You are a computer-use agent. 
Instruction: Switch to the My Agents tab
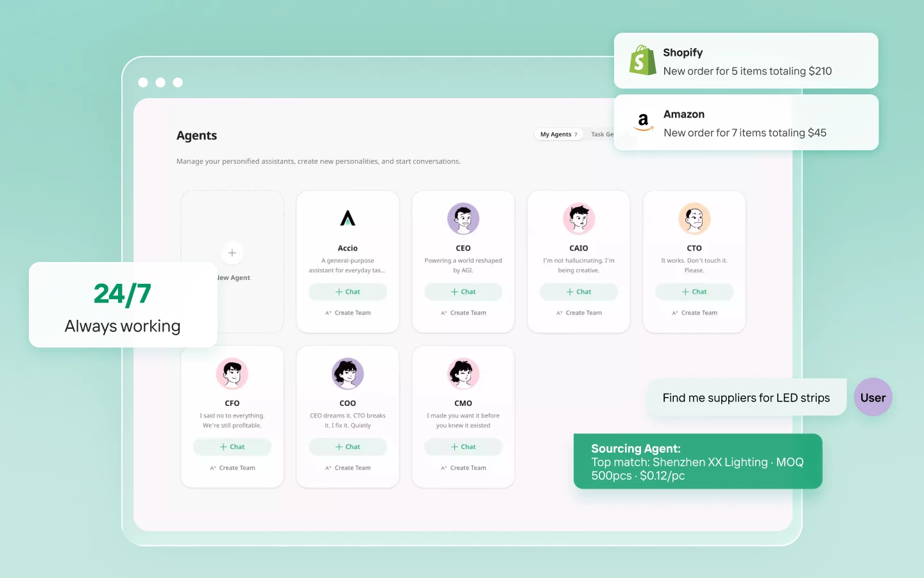coord(558,134)
